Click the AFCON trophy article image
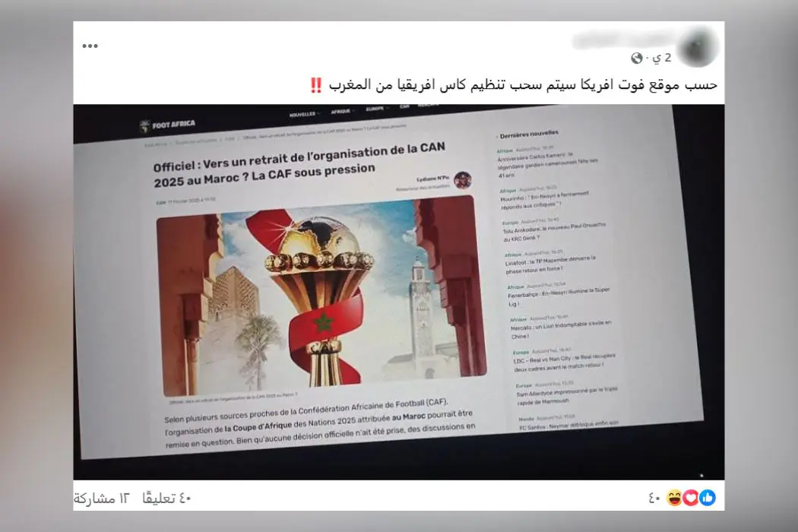This screenshot has height=532, width=798. coord(321,295)
